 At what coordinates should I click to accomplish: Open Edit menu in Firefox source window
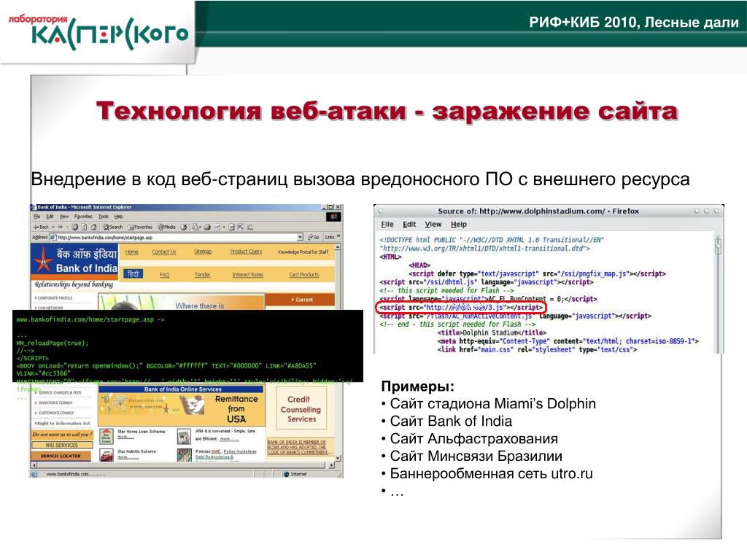(x=409, y=225)
